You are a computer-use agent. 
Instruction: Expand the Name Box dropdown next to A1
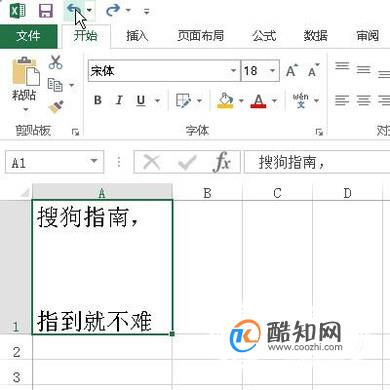tap(94, 161)
